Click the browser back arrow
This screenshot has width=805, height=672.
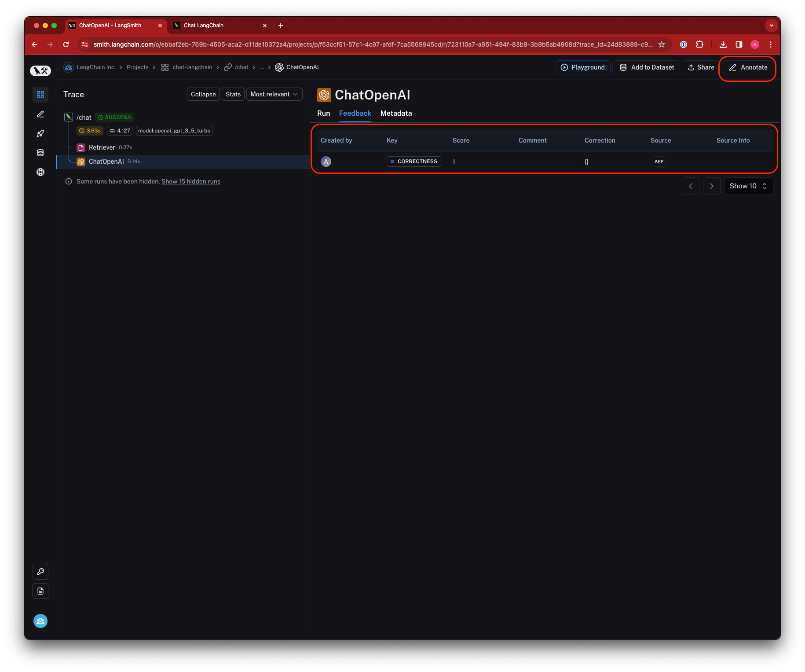tap(34, 44)
